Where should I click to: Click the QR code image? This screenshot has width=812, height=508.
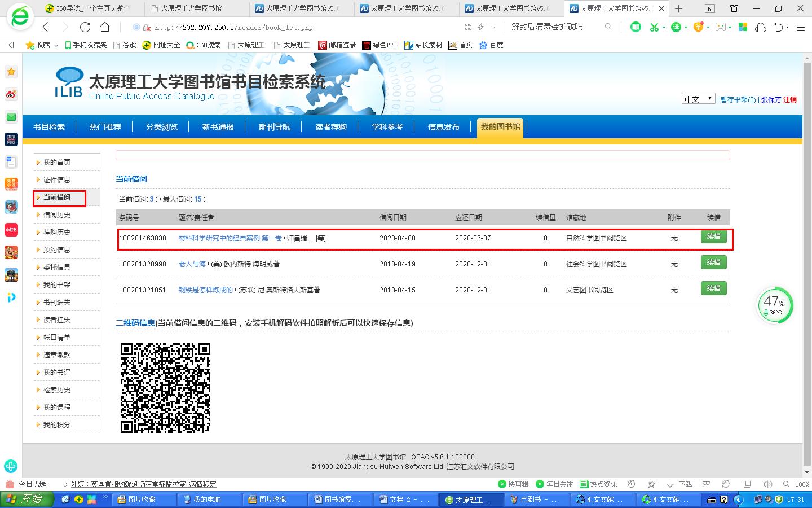tap(165, 388)
